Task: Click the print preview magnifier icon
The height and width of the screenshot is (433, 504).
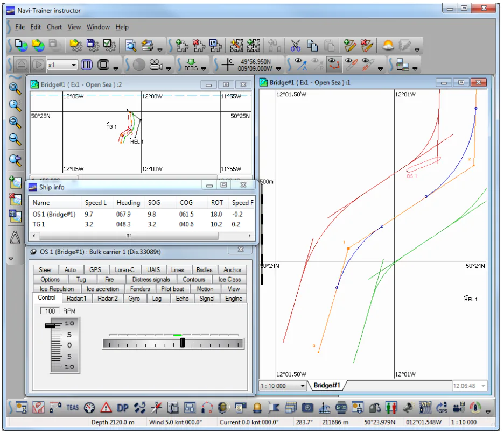Action: pos(131,46)
